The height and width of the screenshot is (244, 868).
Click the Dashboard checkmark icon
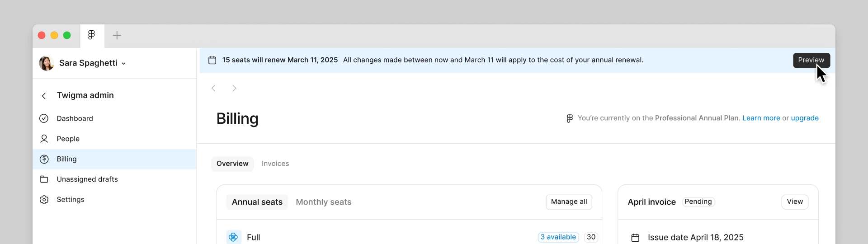[44, 118]
